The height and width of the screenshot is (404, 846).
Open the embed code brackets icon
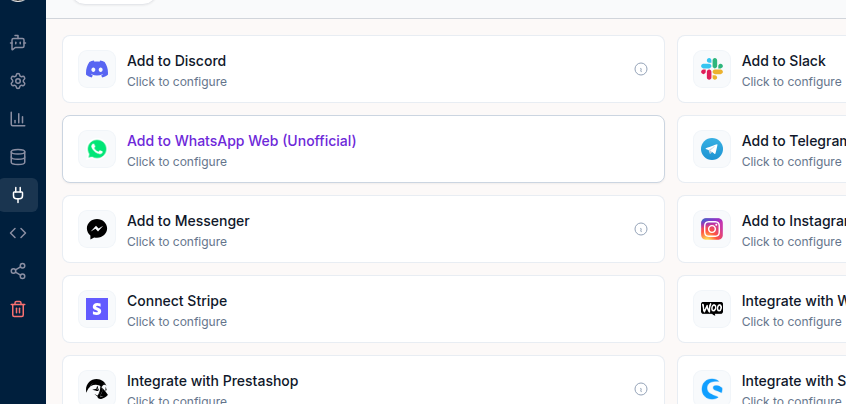18,233
